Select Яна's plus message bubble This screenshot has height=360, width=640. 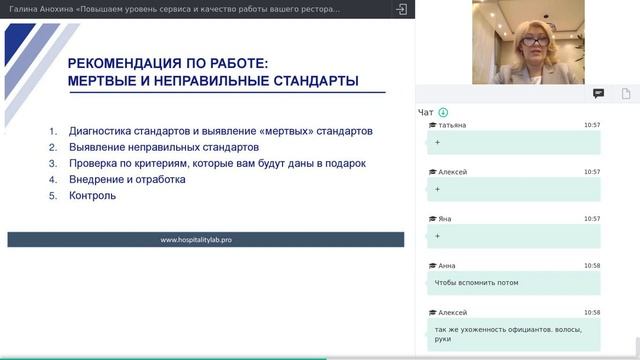pyautogui.click(x=513, y=236)
